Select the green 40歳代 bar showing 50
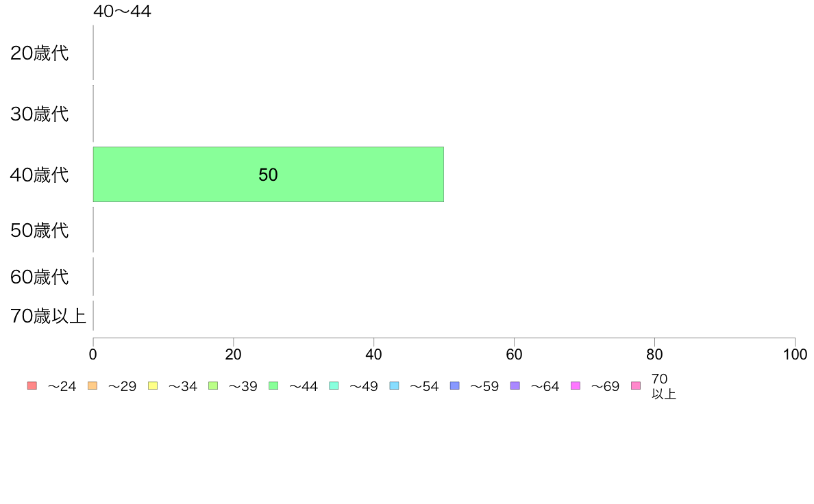This screenshot has width=814, height=504. click(269, 175)
